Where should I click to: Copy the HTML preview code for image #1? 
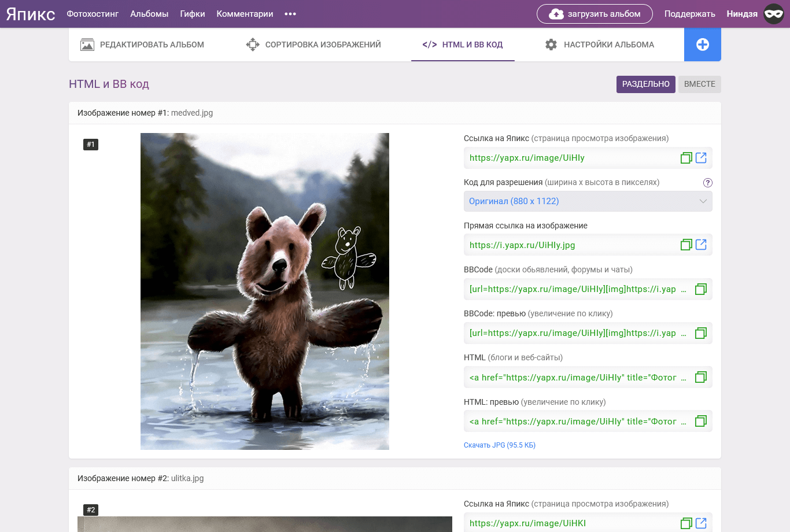pos(700,422)
